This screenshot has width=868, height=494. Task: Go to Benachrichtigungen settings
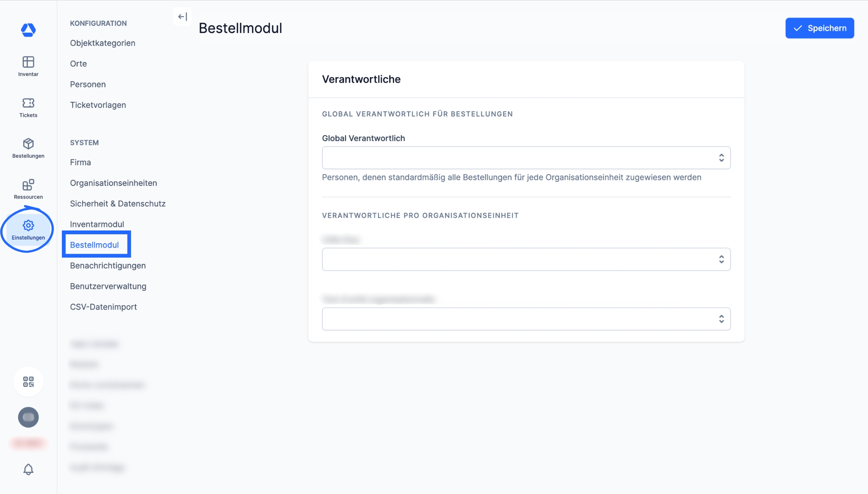108,266
